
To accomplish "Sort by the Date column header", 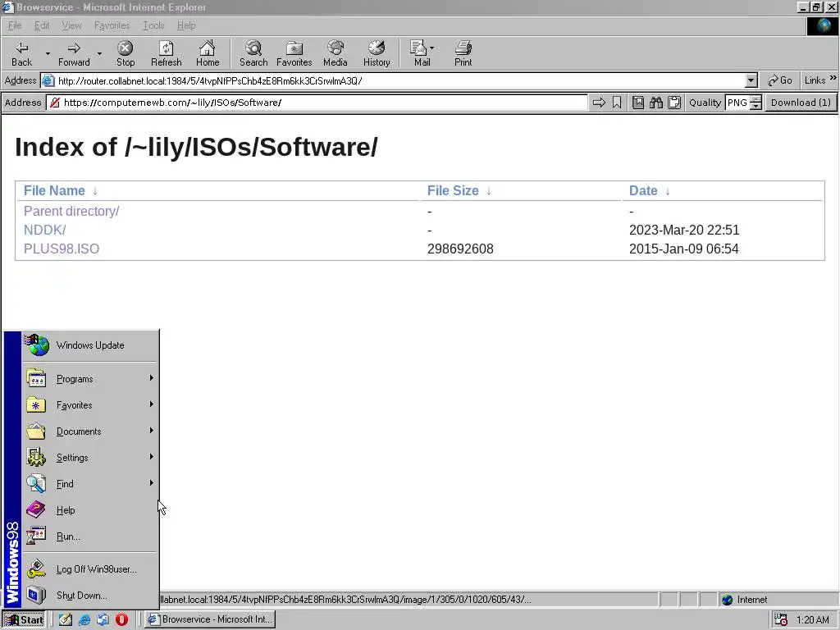I will pos(643,190).
